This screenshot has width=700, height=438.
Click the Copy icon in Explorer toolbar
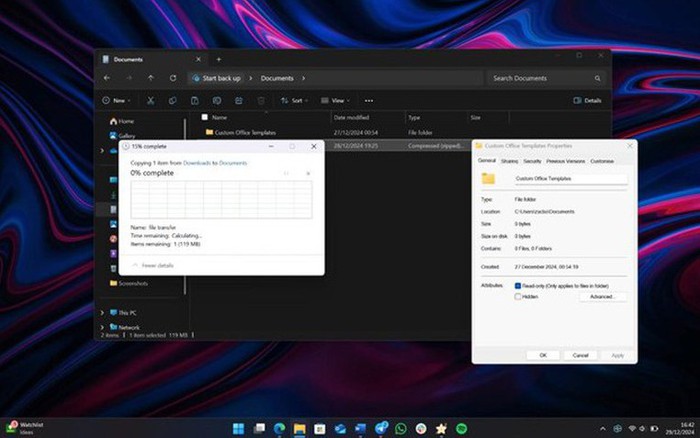[x=172, y=101]
